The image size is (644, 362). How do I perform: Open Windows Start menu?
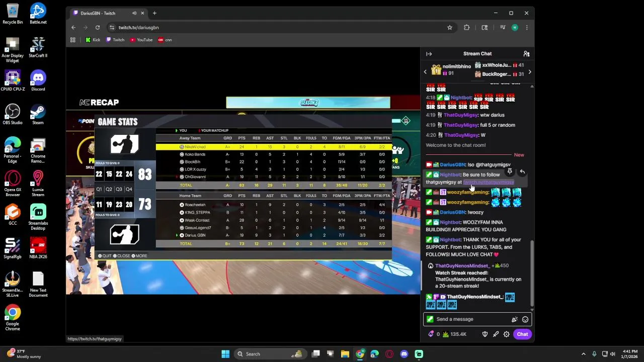point(225,354)
